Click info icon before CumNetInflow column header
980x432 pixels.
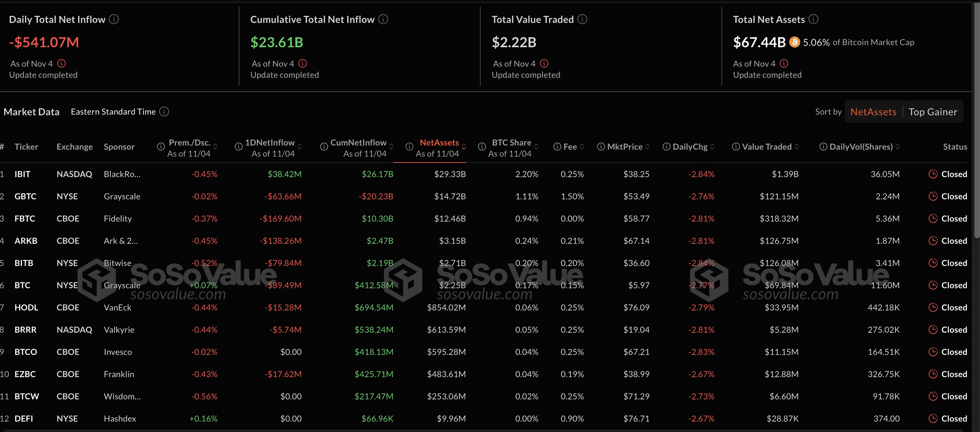(324, 147)
